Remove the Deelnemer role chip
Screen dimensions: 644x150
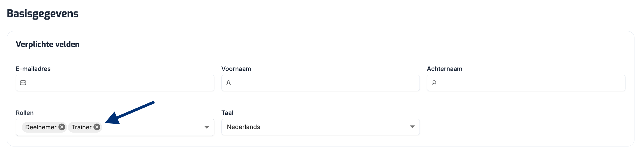coord(62,127)
